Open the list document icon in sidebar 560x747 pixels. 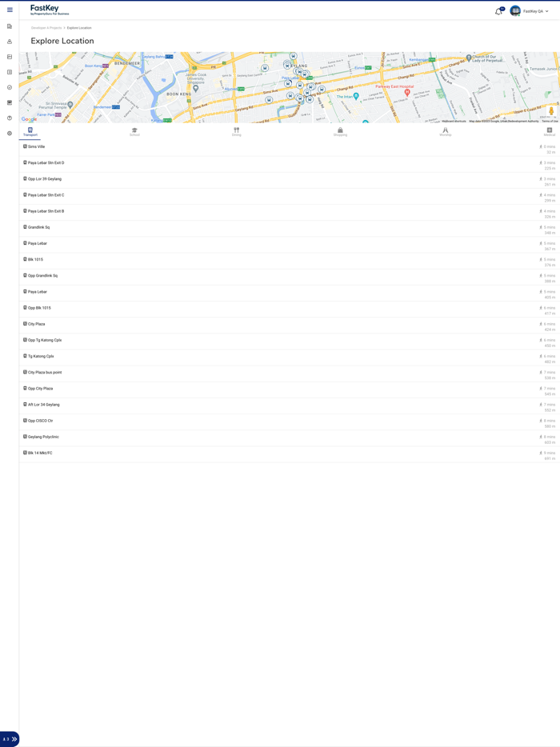click(x=10, y=72)
